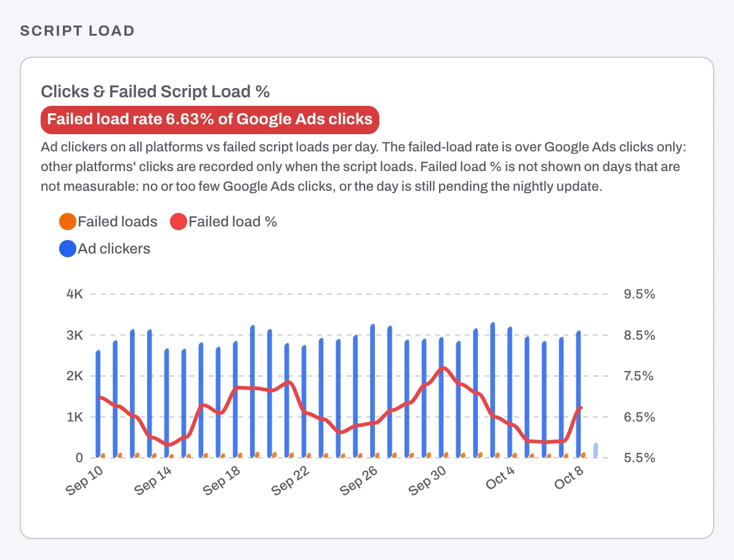Click the 9.5% right axis label
This screenshot has height=560, width=734.
pos(639,294)
